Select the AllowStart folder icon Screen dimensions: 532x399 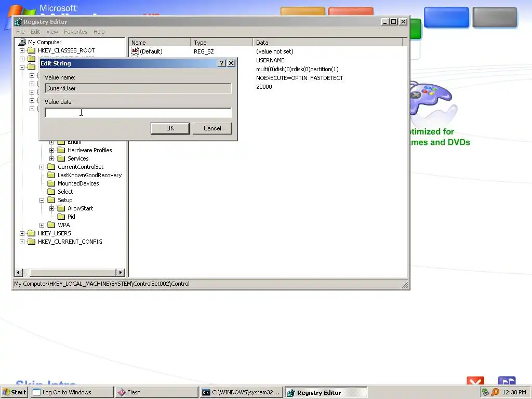point(61,208)
